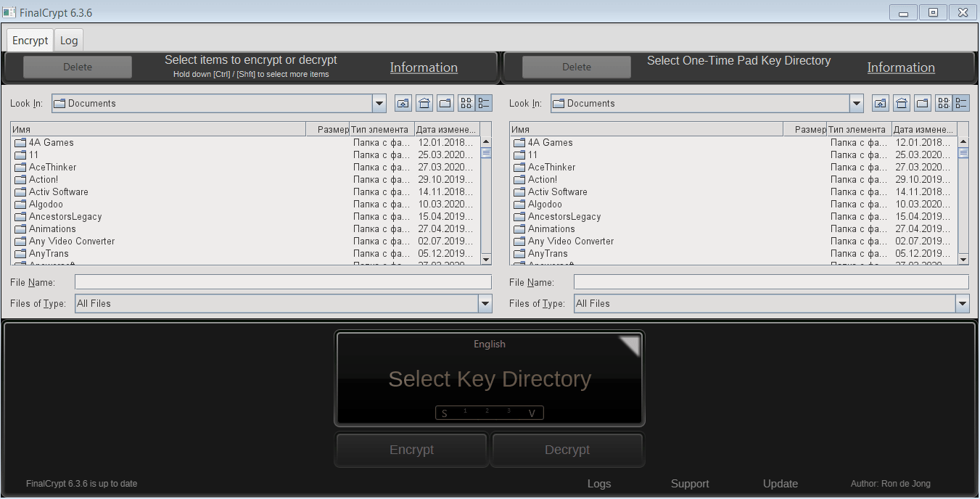This screenshot has width=980, height=499.
Task: Open the left Information link
Action: pyautogui.click(x=424, y=67)
